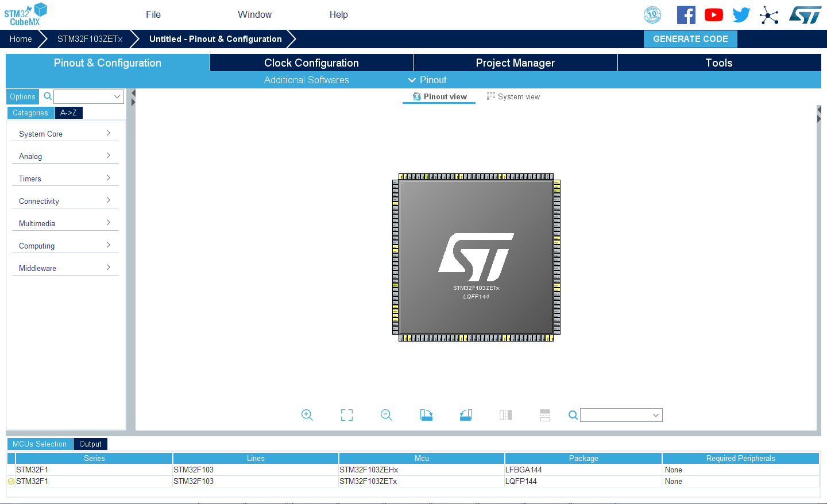
Task: Expand Analog category
Action: (65, 156)
